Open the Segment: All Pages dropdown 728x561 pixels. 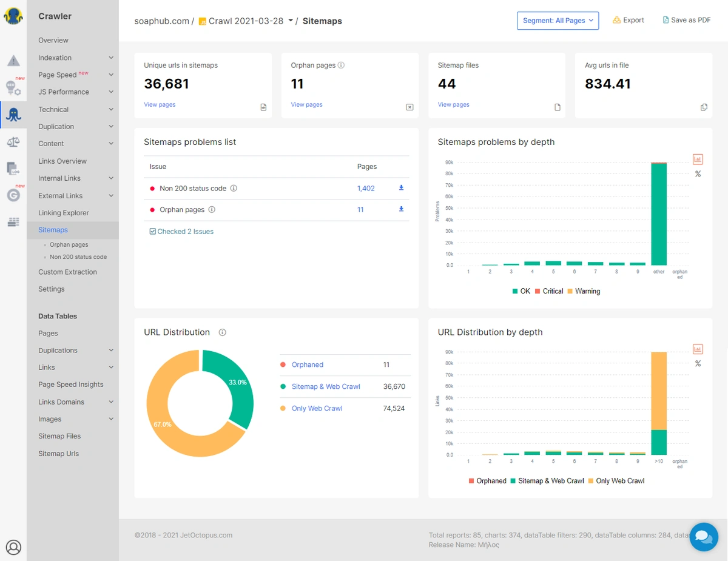558,21
